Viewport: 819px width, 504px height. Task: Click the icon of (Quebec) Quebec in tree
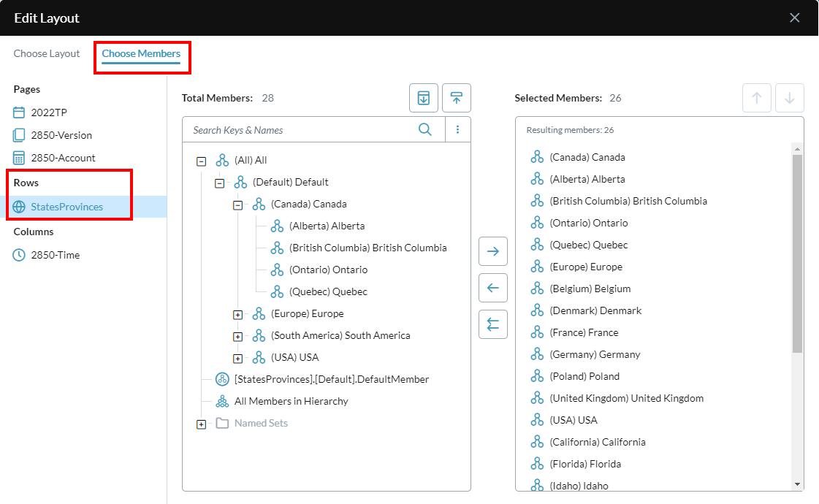point(278,291)
